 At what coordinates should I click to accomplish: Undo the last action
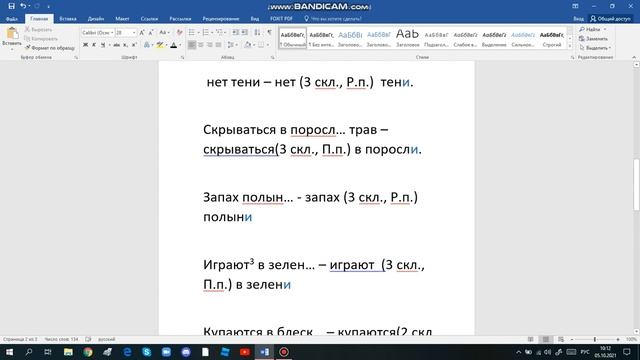click(x=23, y=6)
